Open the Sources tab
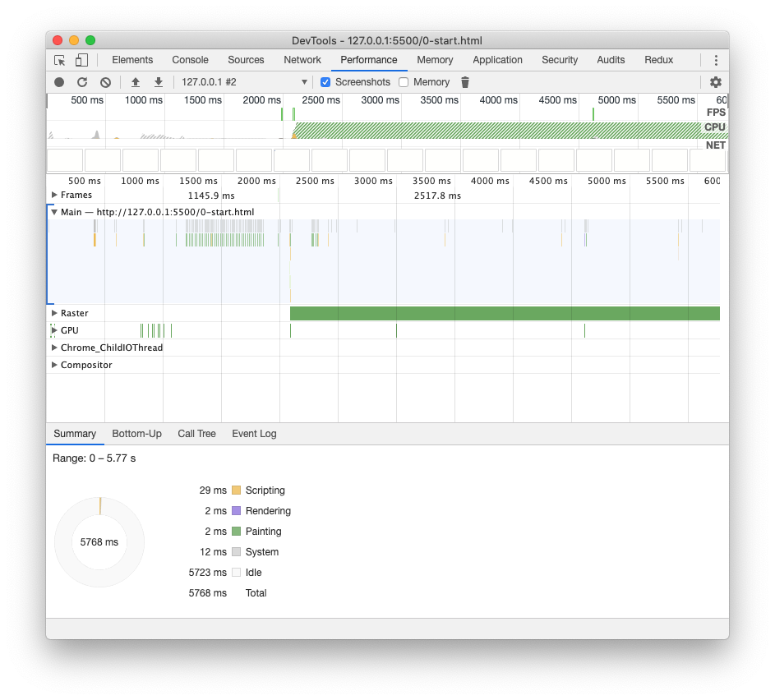The width and height of the screenshot is (775, 700). click(246, 60)
